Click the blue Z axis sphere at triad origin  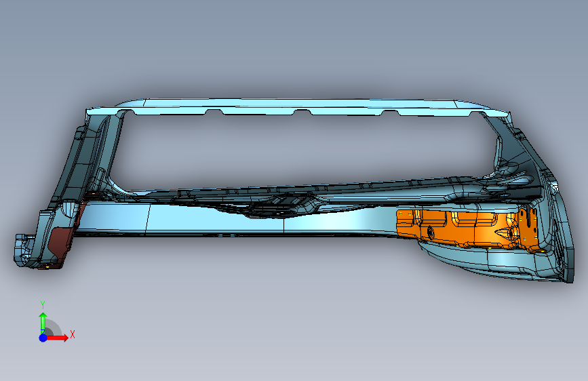pyautogui.click(x=43, y=338)
